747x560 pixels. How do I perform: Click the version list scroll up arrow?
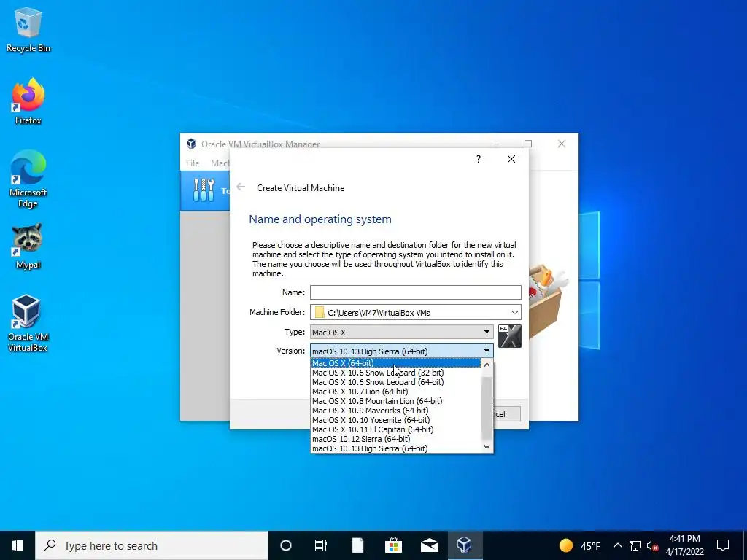(x=487, y=365)
